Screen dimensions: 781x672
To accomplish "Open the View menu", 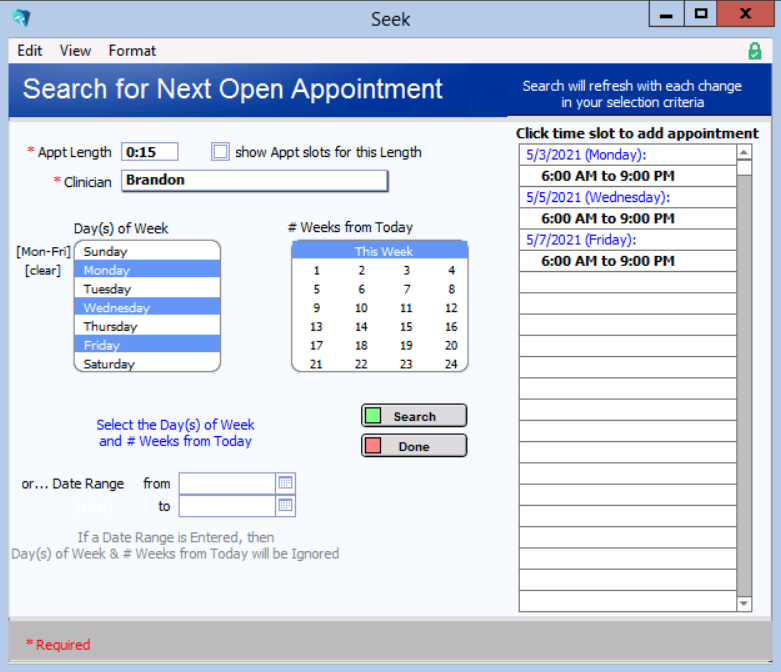I will [x=75, y=51].
